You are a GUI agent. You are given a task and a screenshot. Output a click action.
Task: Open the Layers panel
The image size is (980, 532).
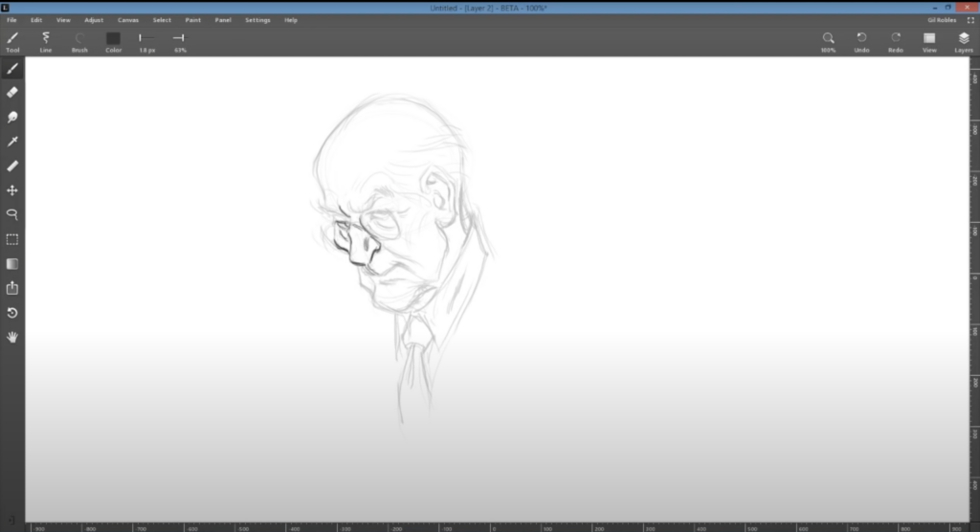coord(963,42)
